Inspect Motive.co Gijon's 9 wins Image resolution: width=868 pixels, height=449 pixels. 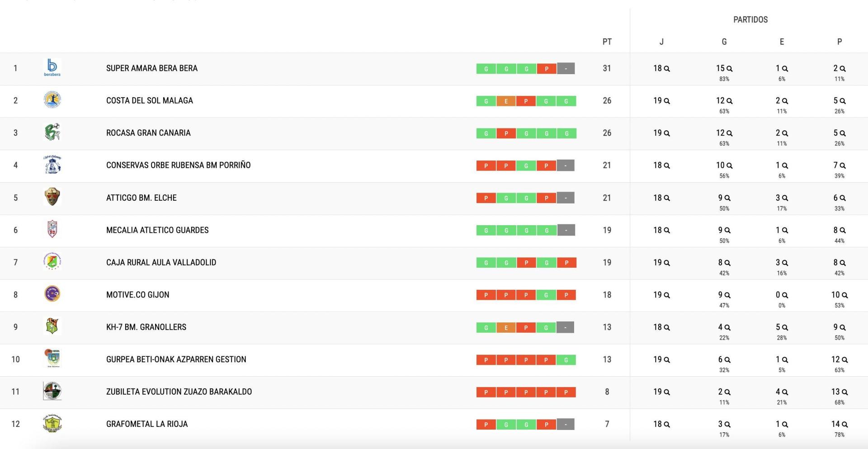tap(724, 295)
